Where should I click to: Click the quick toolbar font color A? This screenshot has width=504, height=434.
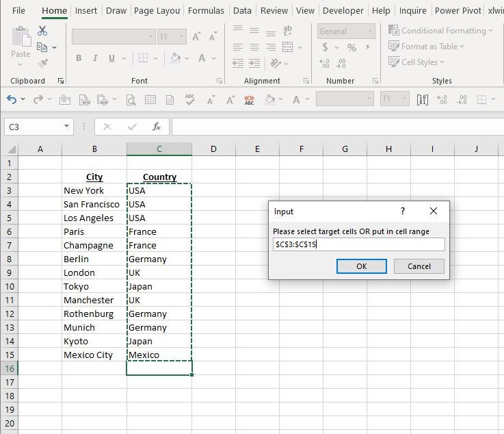pyautogui.click(x=296, y=100)
